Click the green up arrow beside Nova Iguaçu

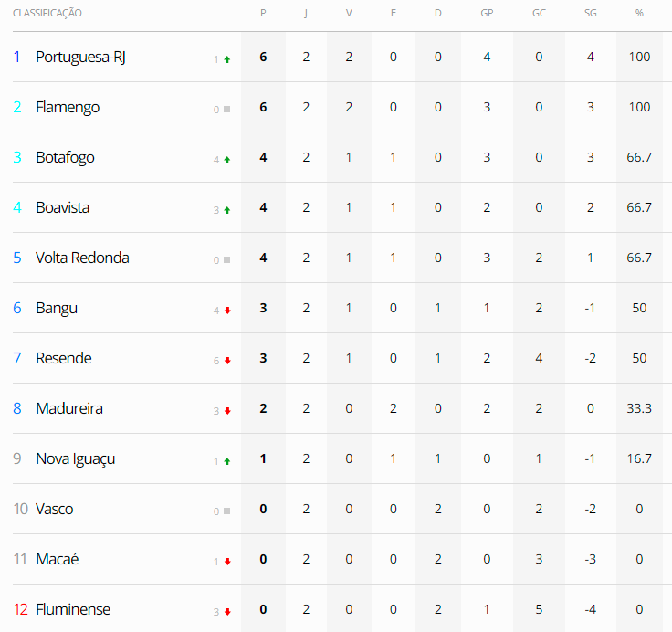[226, 461]
